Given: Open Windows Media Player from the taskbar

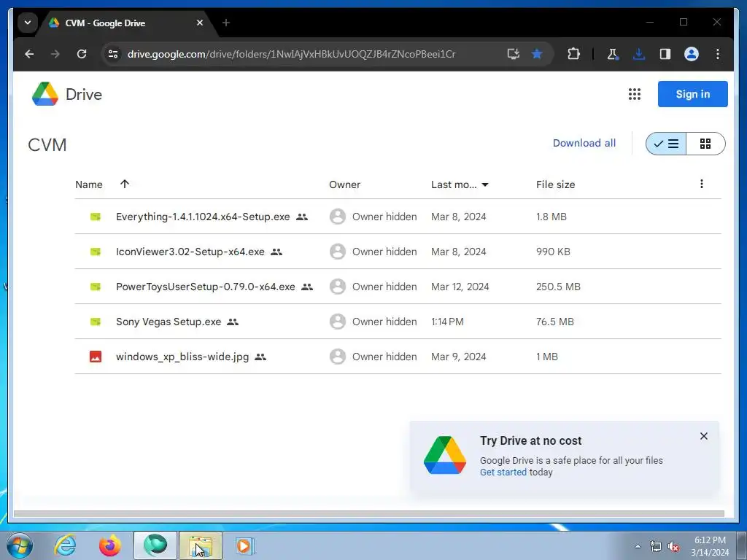Looking at the screenshot, I should [245, 545].
